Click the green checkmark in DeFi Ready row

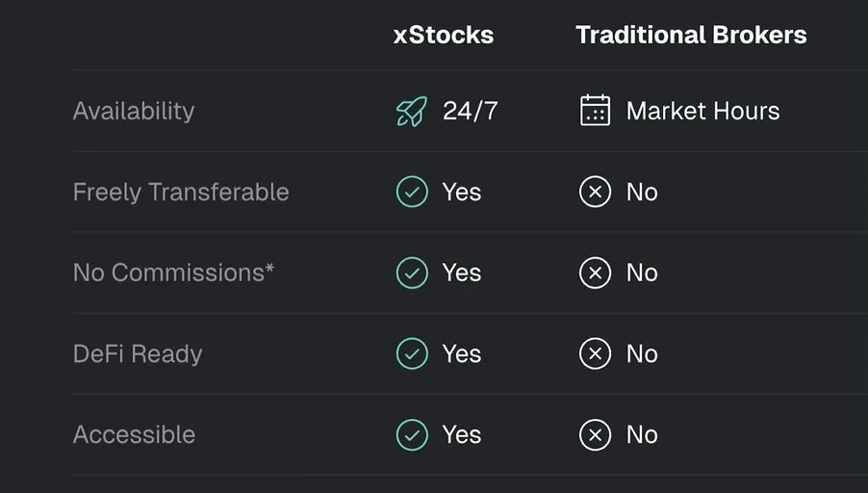click(x=412, y=353)
